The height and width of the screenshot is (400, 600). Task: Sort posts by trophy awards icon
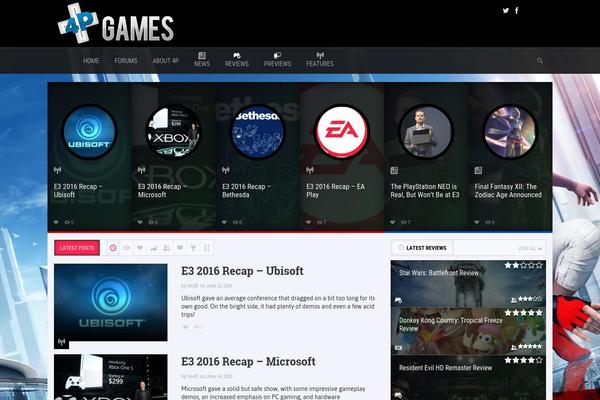click(193, 248)
